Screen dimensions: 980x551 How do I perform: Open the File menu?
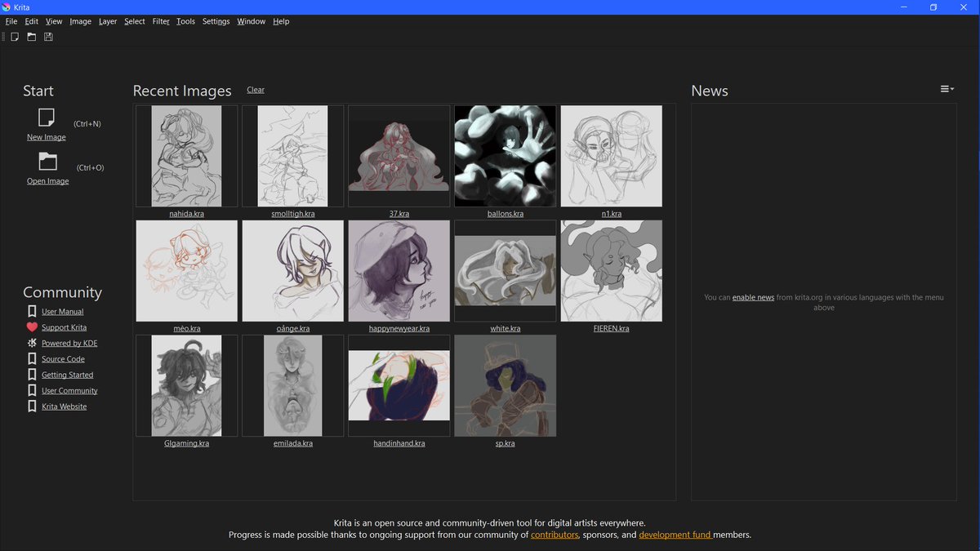click(x=11, y=21)
